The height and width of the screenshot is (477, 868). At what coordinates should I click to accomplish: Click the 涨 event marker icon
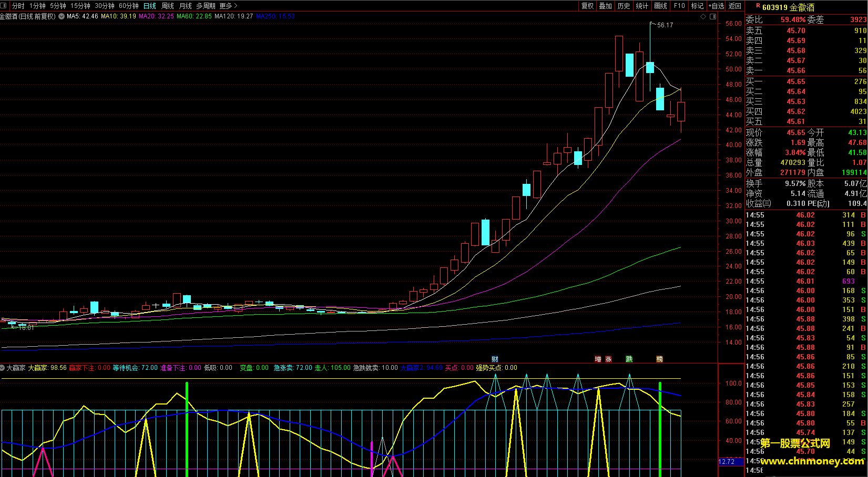click(x=609, y=359)
